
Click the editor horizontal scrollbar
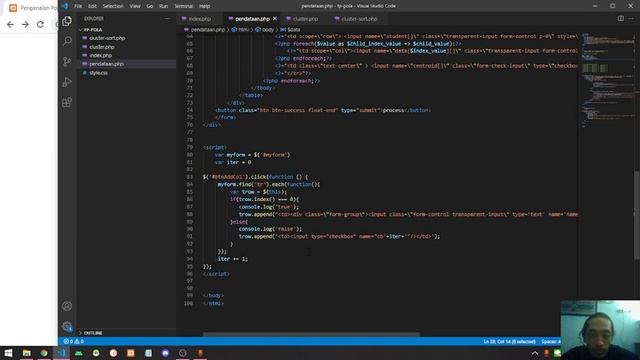[x=311, y=334]
